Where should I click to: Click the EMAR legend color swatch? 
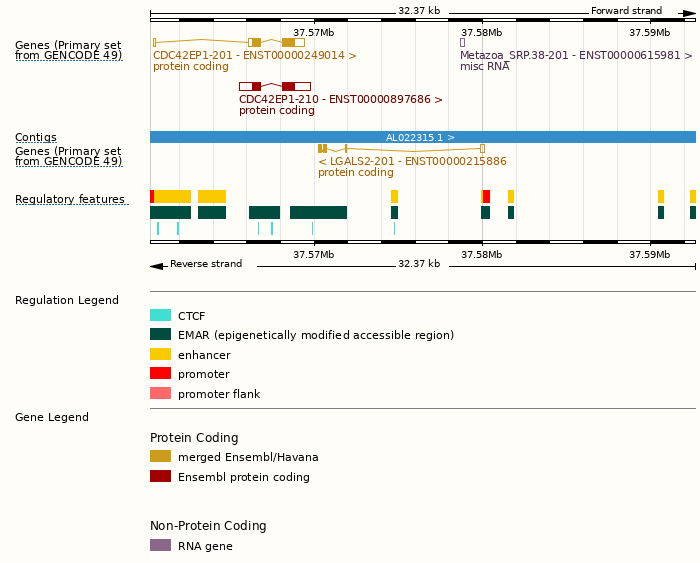pos(160,335)
